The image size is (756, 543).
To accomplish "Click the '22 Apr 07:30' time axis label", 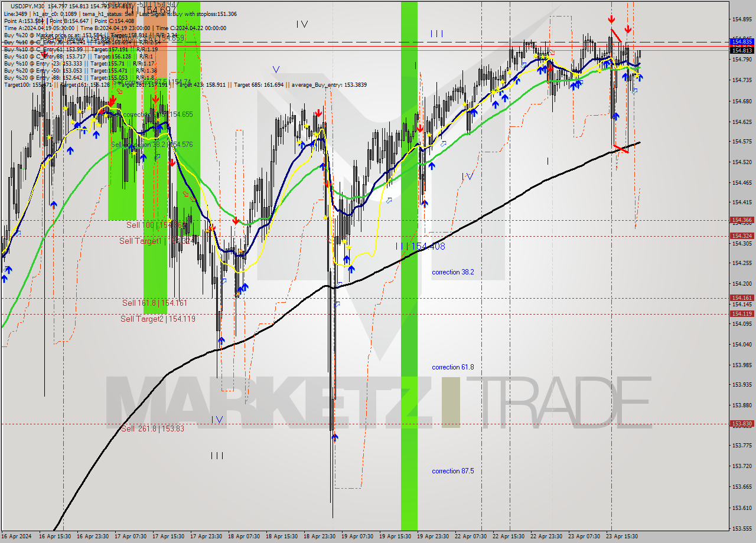I will coord(471,537).
